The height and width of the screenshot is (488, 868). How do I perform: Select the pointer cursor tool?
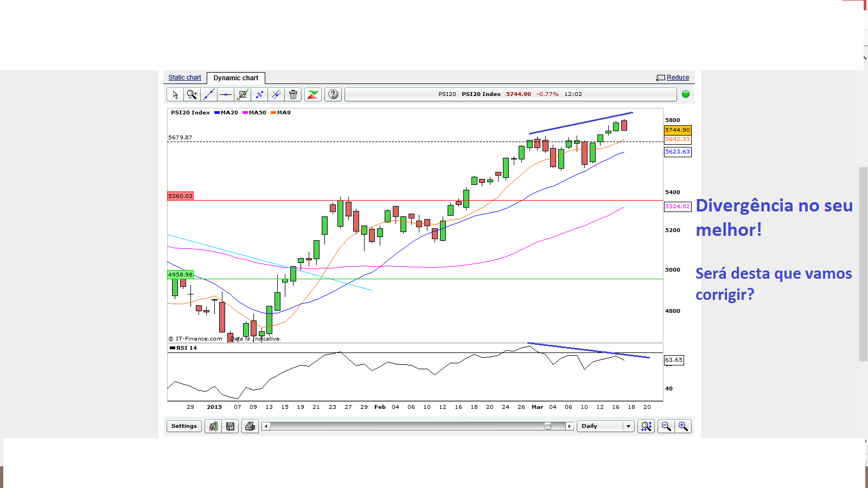coord(175,94)
